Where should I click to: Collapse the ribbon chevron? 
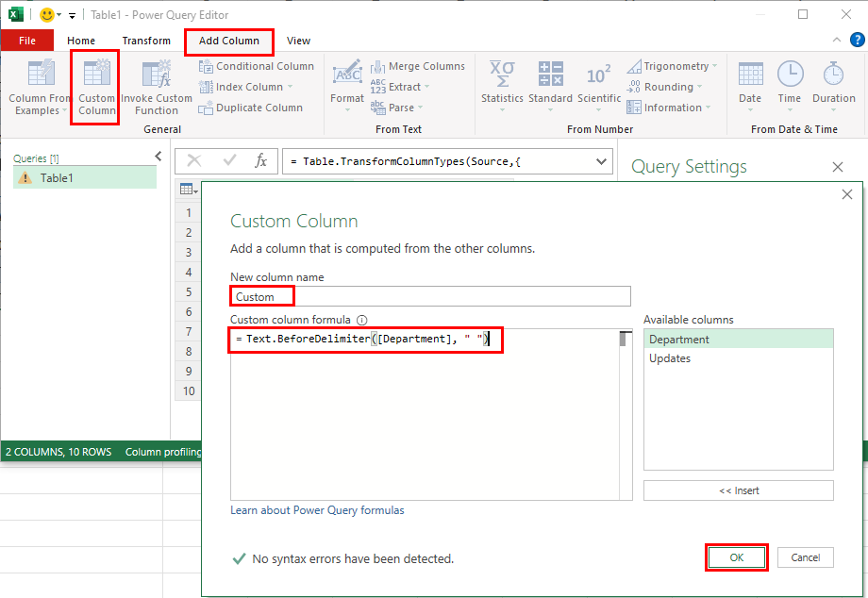[x=837, y=40]
